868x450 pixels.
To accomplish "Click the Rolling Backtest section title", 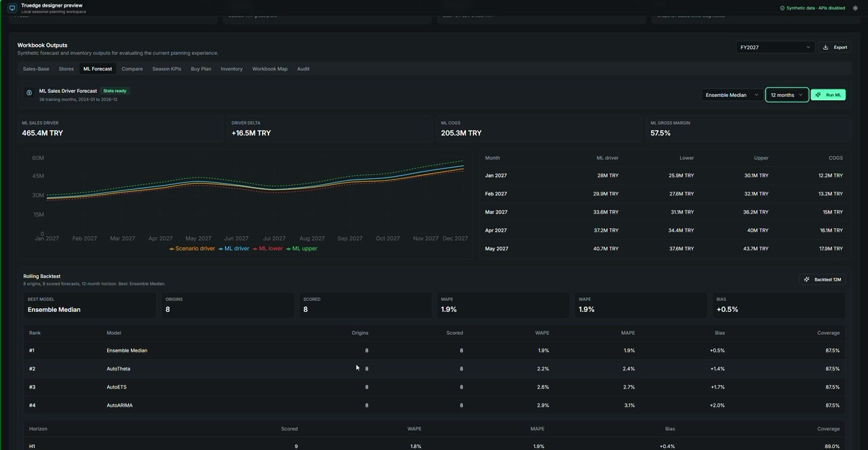I will (41, 277).
